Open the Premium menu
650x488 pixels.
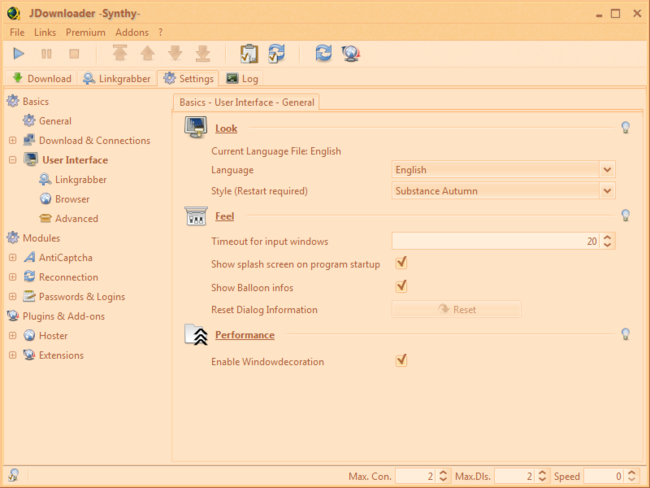click(x=85, y=32)
